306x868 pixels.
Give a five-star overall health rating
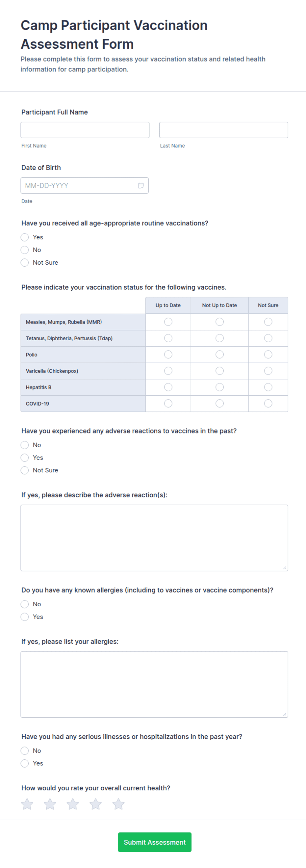point(118,804)
